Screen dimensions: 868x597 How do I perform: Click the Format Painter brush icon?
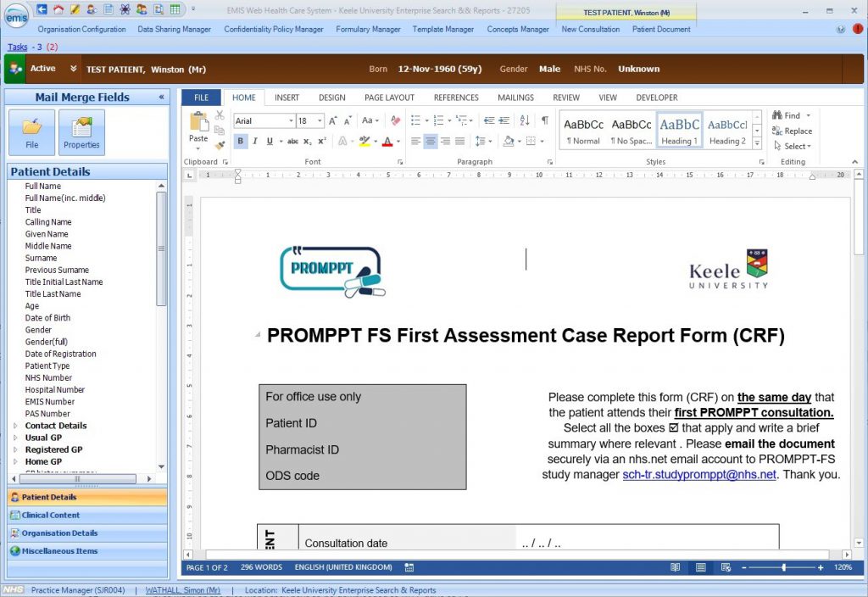(220, 145)
